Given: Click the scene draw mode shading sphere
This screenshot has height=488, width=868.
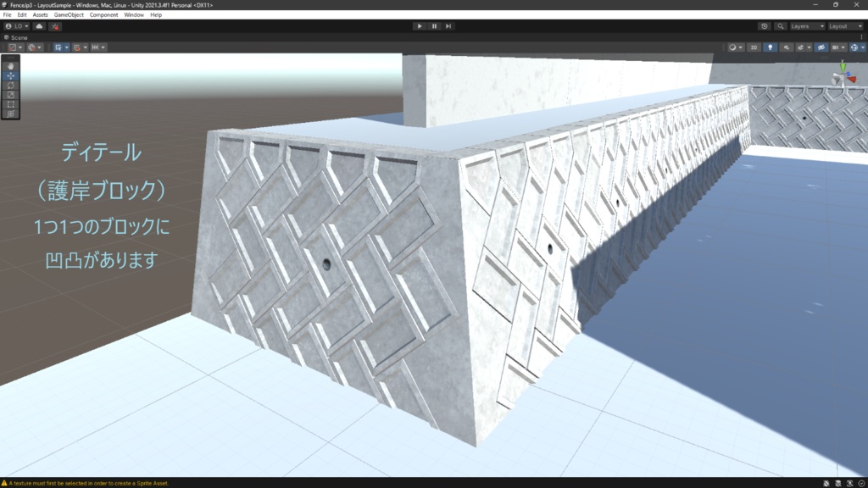Looking at the screenshot, I should tap(732, 47).
